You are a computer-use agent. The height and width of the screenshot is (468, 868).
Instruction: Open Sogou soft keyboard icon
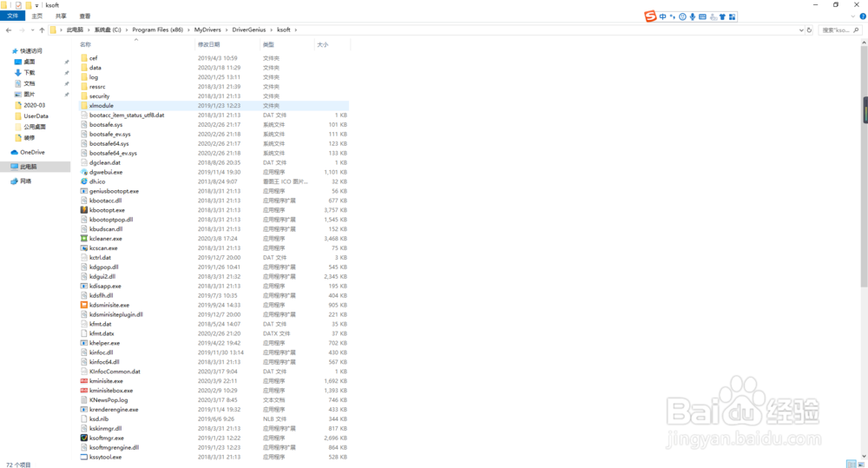pos(702,16)
